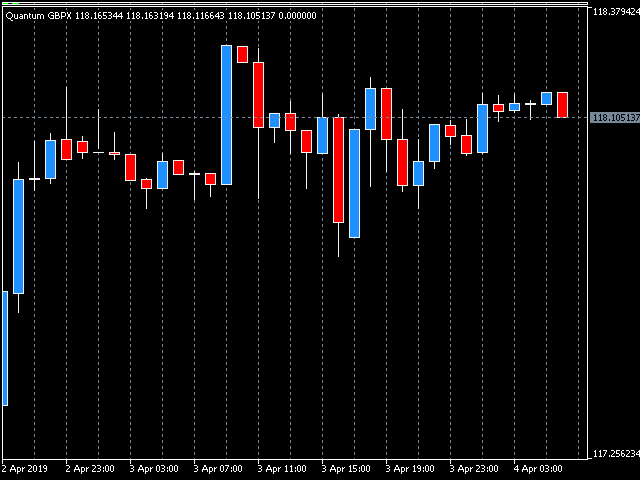Click the 3 Apr 15:00 time label
Screen dimensions: 640x480
pos(346,469)
